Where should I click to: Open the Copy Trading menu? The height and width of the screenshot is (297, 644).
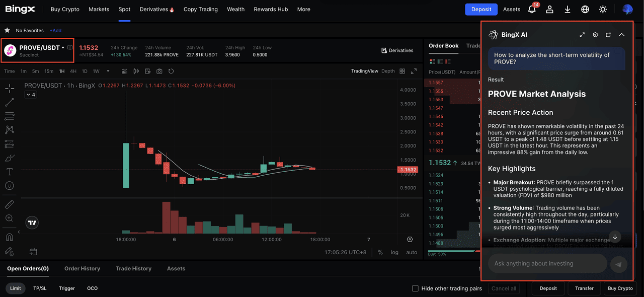click(200, 9)
